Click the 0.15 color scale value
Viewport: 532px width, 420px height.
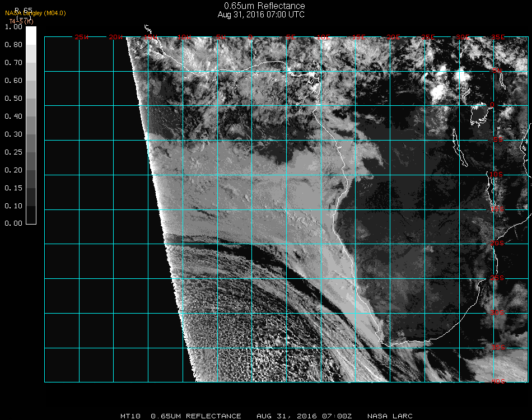tap(13, 188)
